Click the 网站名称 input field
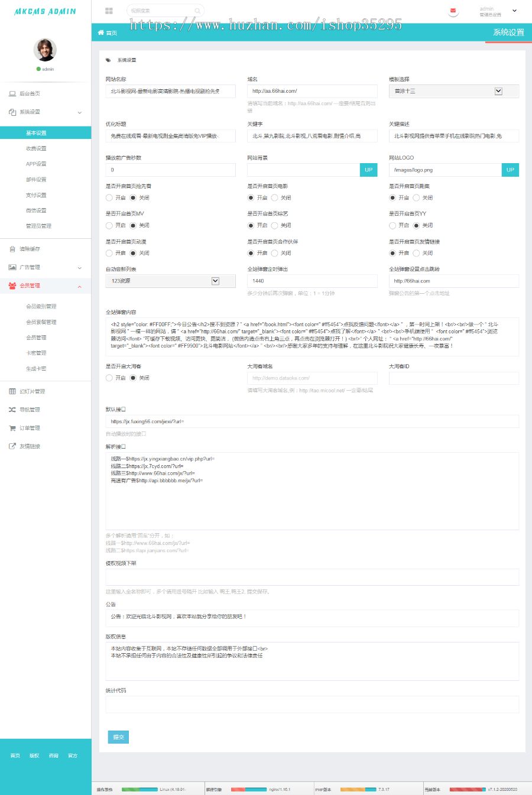The height and width of the screenshot is (795, 532). (x=170, y=91)
